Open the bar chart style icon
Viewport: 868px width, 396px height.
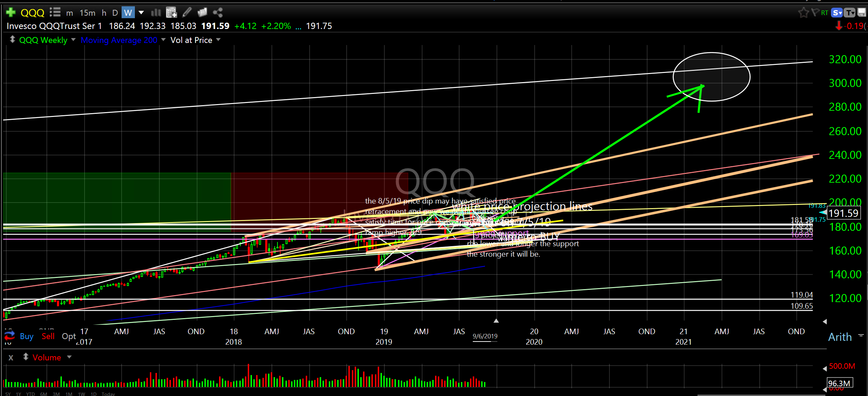[x=156, y=13]
